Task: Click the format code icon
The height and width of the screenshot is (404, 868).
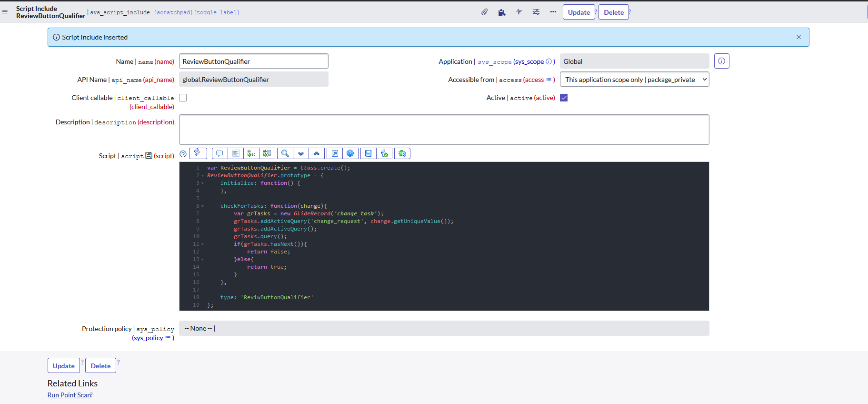Action: point(236,153)
